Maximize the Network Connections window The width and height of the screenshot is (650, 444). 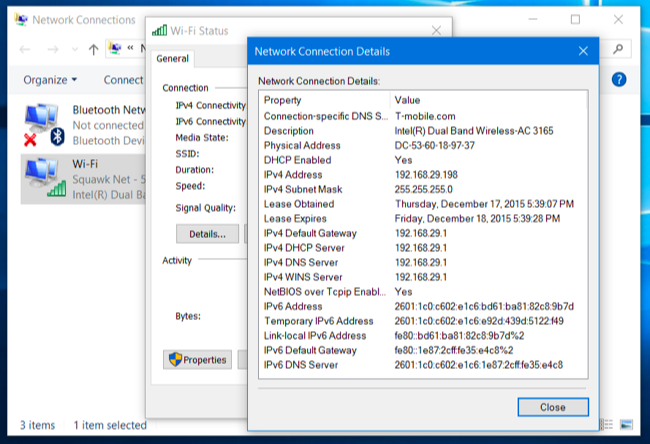click(x=575, y=19)
